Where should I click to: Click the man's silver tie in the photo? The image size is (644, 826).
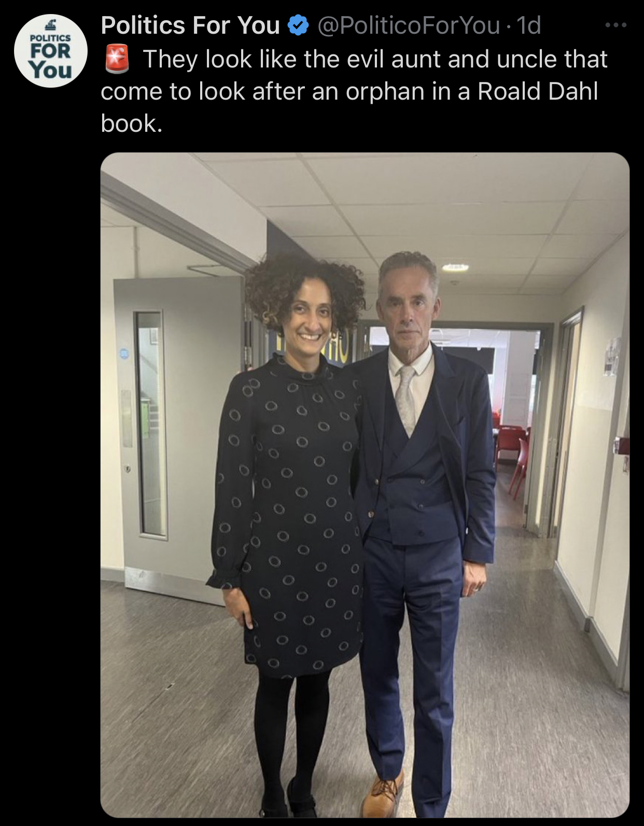(x=406, y=398)
